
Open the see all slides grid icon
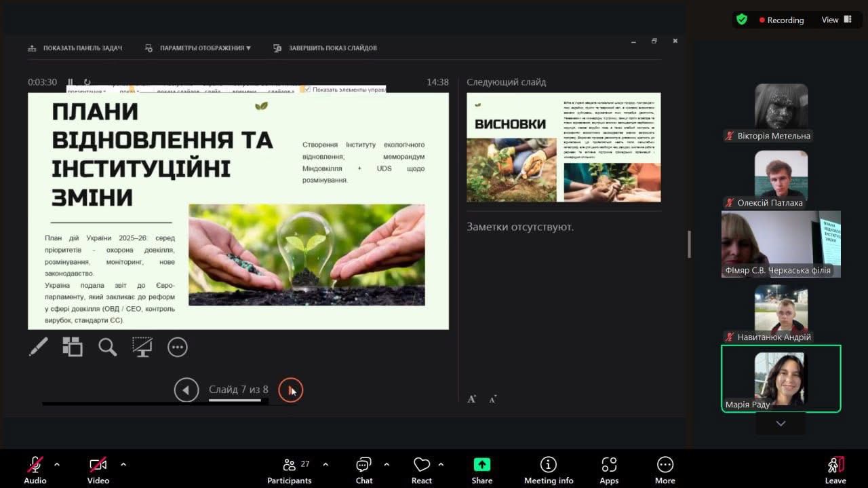coord(73,347)
